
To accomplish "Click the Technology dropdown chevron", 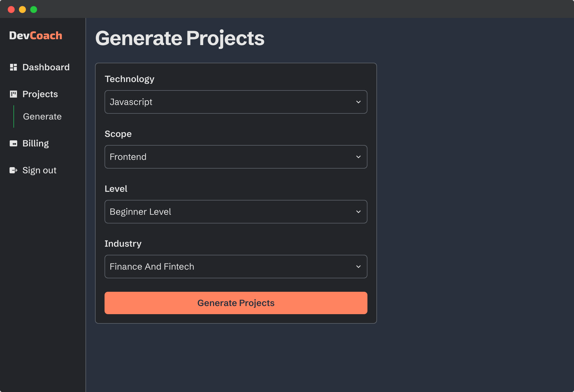I will [x=359, y=102].
